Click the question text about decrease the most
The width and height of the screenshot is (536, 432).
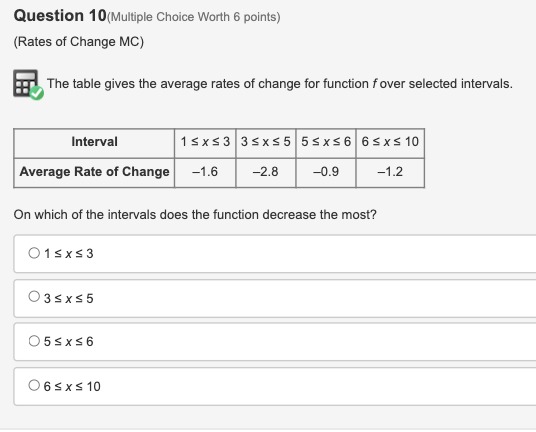[195, 215]
